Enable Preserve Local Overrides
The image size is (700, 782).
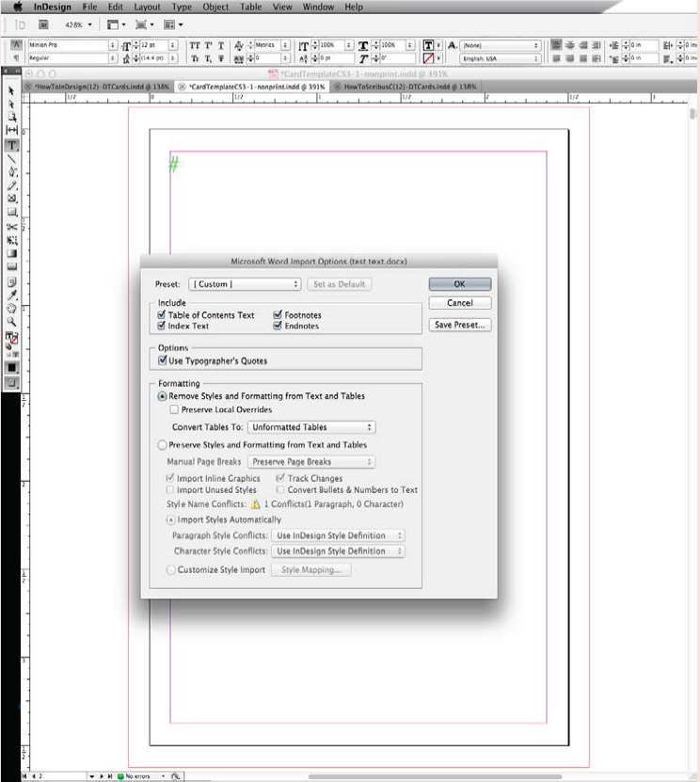click(x=174, y=409)
